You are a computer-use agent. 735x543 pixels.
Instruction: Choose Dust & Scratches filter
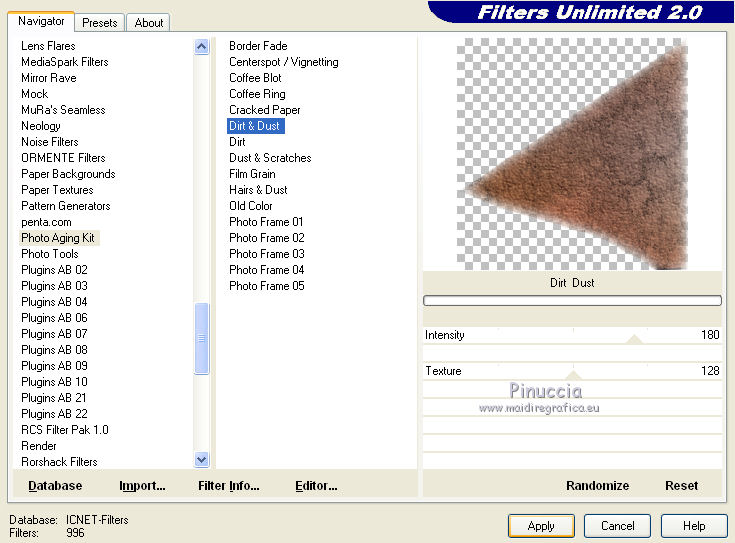(x=270, y=158)
